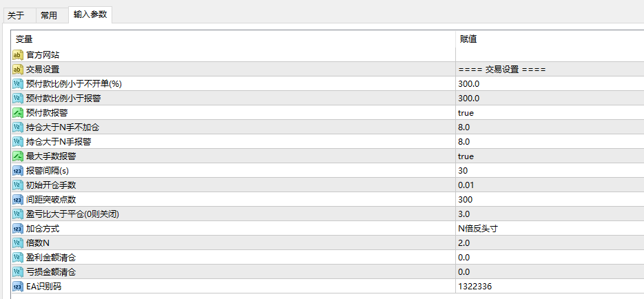
Task: Click the double icon beside 倍数N
Action: [18, 243]
